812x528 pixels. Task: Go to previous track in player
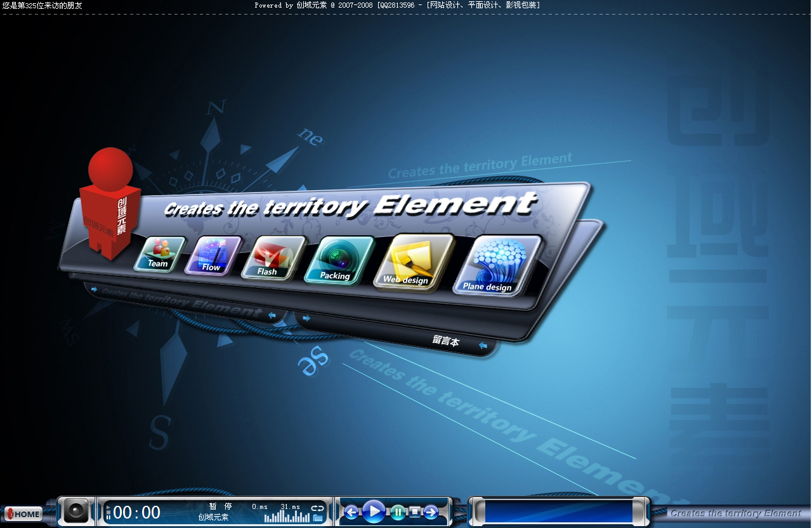(x=351, y=512)
